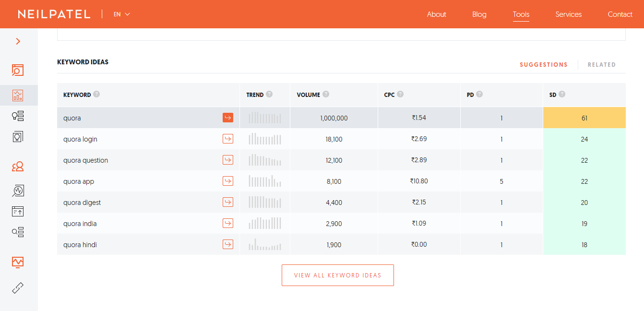Click help icon beside KEYWORD header
This screenshot has height=311, width=644.
(96, 94)
